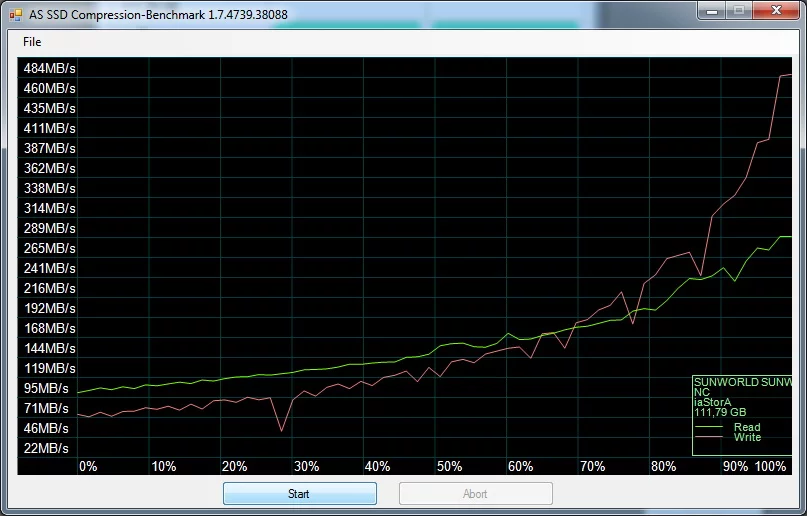This screenshot has width=807, height=516.
Task: Click the 80% compression axis label
Action: [x=663, y=467]
